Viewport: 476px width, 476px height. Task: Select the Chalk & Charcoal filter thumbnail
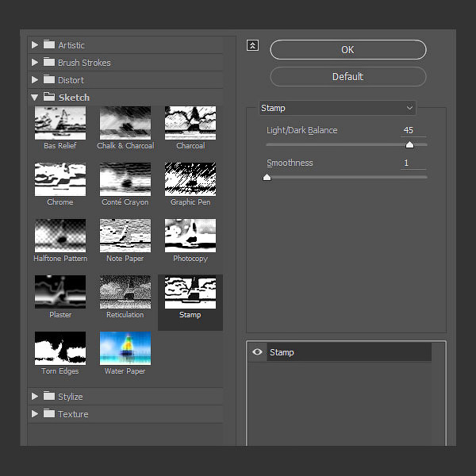[125, 123]
